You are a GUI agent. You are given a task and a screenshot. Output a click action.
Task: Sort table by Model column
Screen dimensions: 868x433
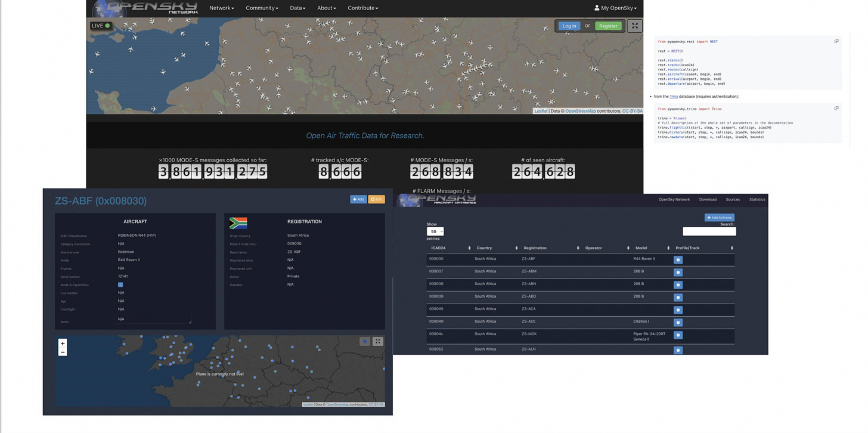652,248
